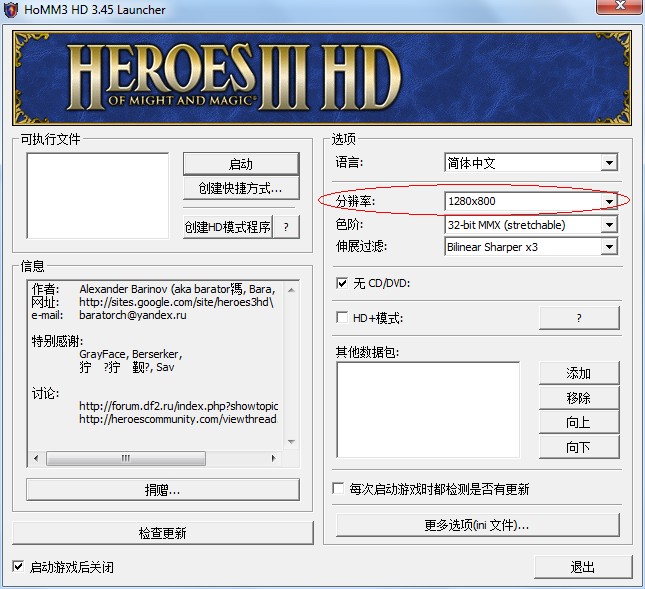Click the 移除 button
Screen dimensions: 645x589
click(x=579, y=398)
